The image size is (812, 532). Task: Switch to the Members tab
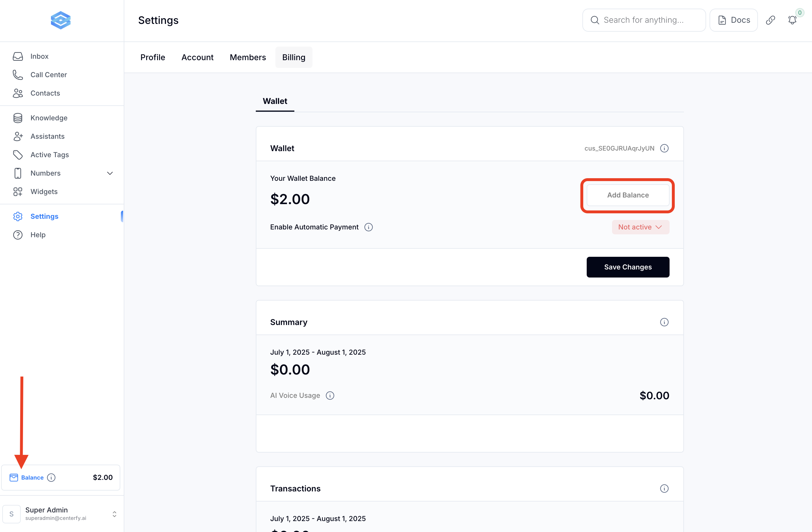click(248, 57)
